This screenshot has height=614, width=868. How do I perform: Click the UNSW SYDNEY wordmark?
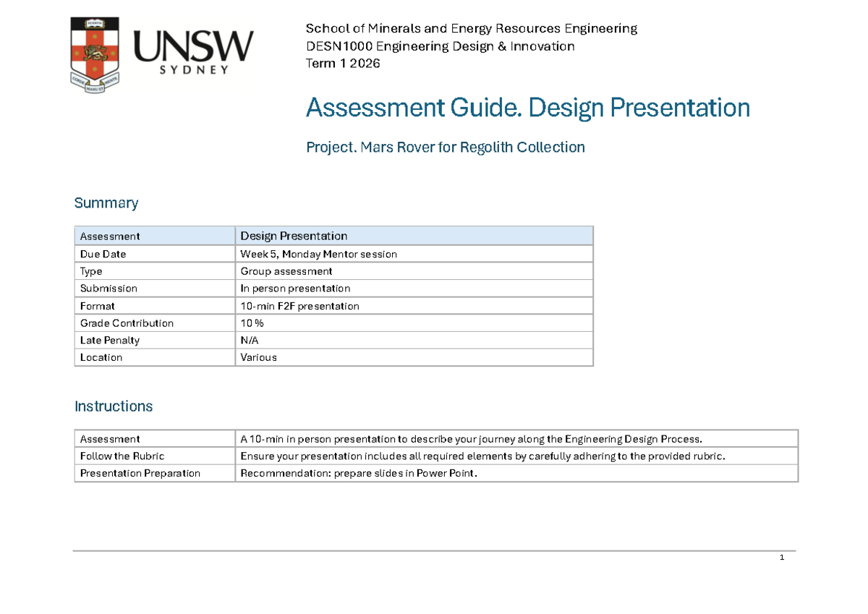click(193, 52)
